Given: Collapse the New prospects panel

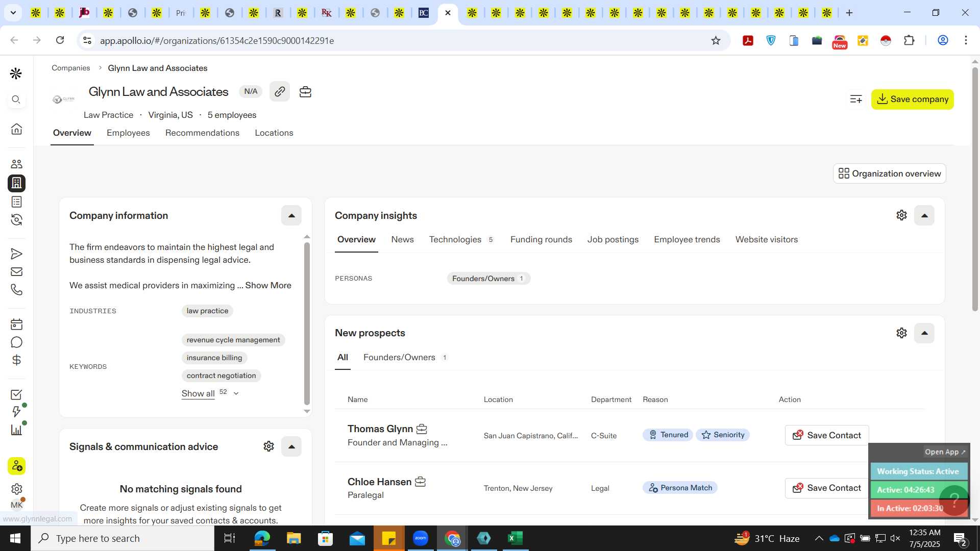Looking at the screenshot, I should pyautogui.click(x=924, y=333).
